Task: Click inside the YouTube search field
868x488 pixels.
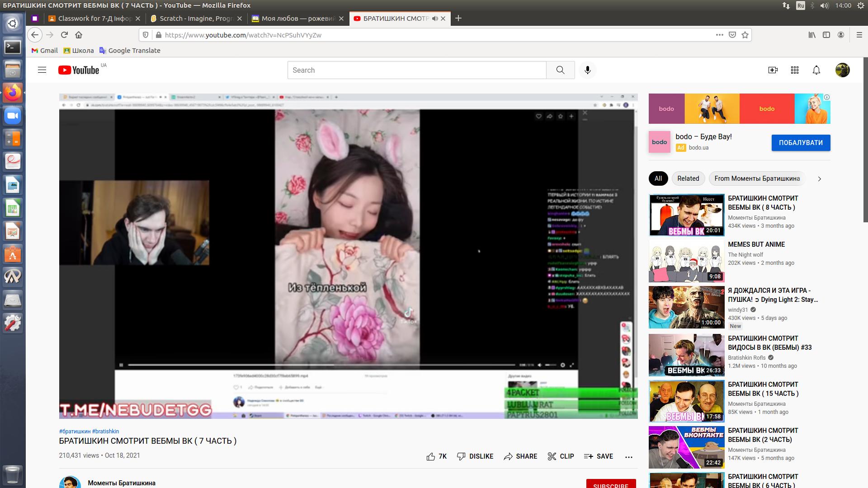Action: point(416,70)
